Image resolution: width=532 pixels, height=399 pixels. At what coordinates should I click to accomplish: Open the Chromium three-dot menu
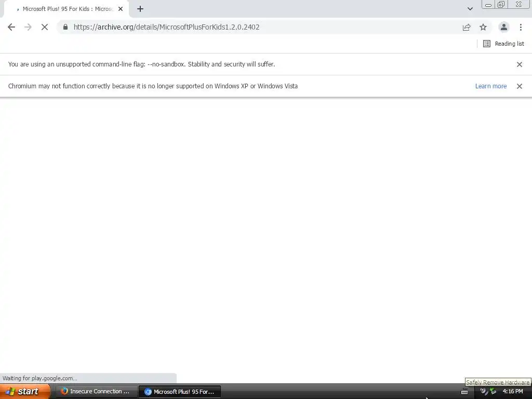coord(521,27)
